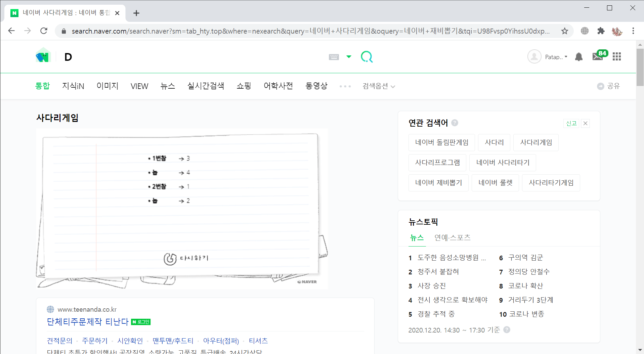Open news topic 청주서 붙잡혀
The height and width of the screenshot is (354, 644).
click(438, 272)
